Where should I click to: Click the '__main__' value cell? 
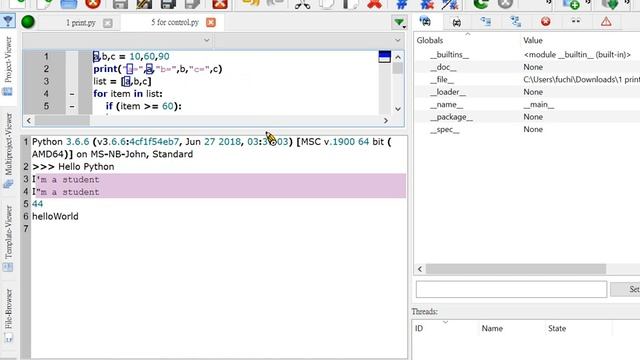539,104
